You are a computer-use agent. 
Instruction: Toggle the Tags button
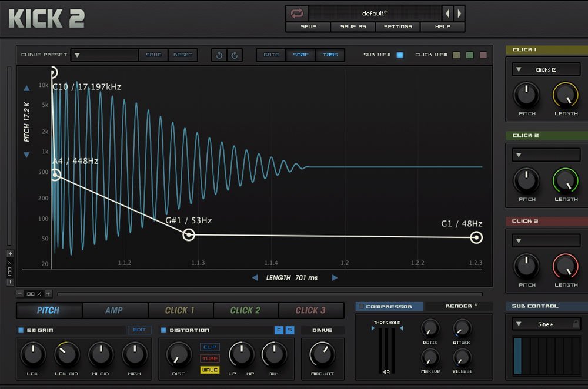pos(330,55)
